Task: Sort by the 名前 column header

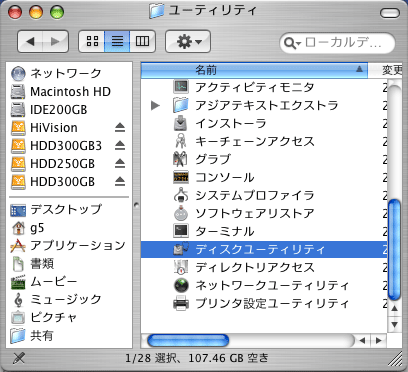Action: 254,70
